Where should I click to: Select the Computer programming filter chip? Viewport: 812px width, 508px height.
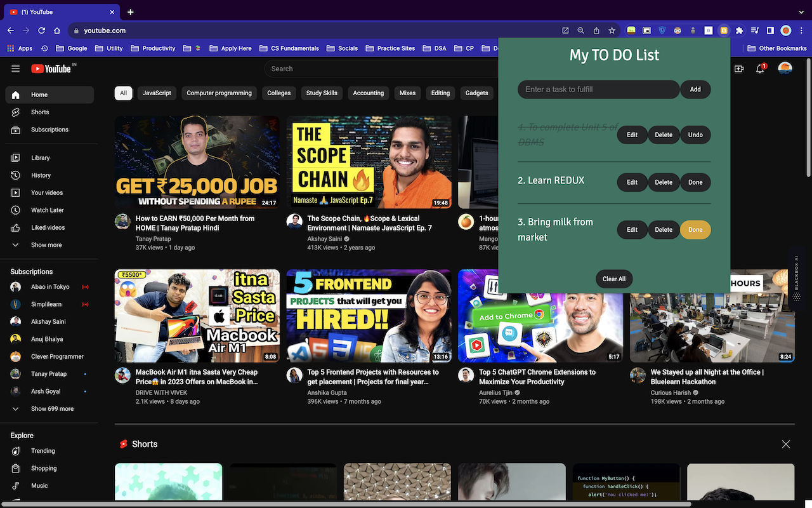[x=219, y=93]
